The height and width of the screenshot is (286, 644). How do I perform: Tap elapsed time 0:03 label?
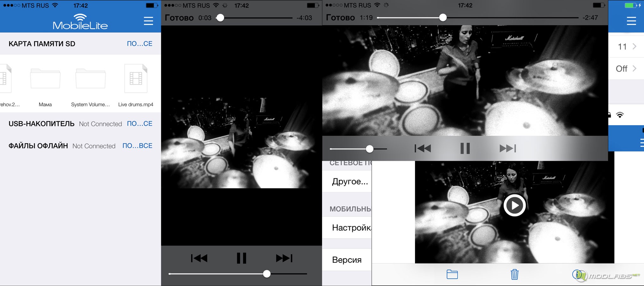click(x=205, y=18)
